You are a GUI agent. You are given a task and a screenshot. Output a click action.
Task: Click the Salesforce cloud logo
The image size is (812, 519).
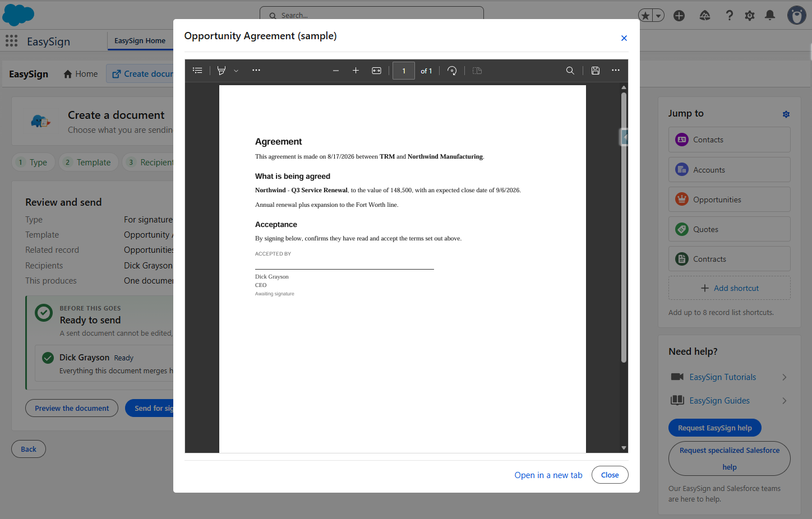[19, 15]
